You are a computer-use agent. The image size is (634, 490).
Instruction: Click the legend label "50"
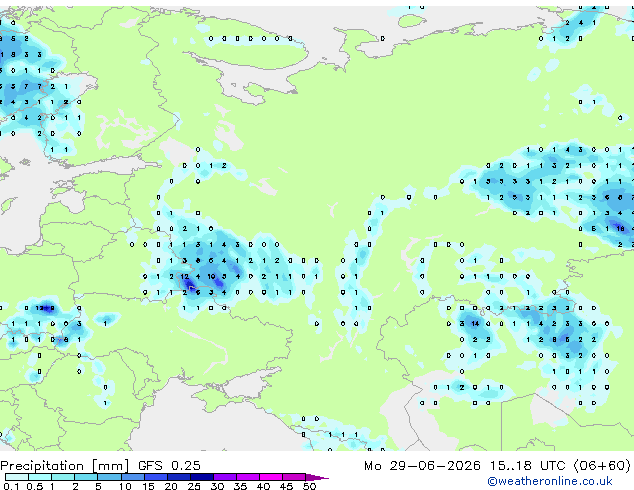tap(309, 486)
